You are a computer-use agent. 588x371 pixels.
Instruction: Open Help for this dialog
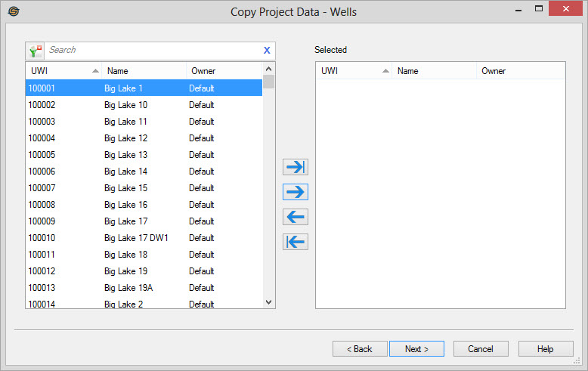click(x=546, y=349)
